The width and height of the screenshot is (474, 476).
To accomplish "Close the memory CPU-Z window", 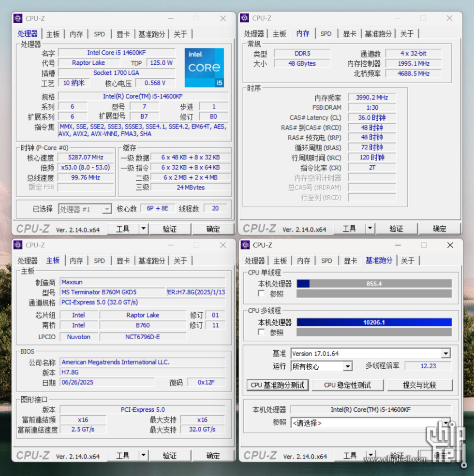I will tap(449, 18).
